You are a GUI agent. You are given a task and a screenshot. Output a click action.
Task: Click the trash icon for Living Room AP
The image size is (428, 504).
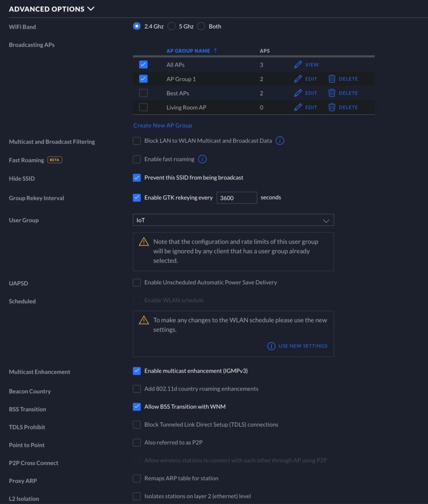click(332, 107)
